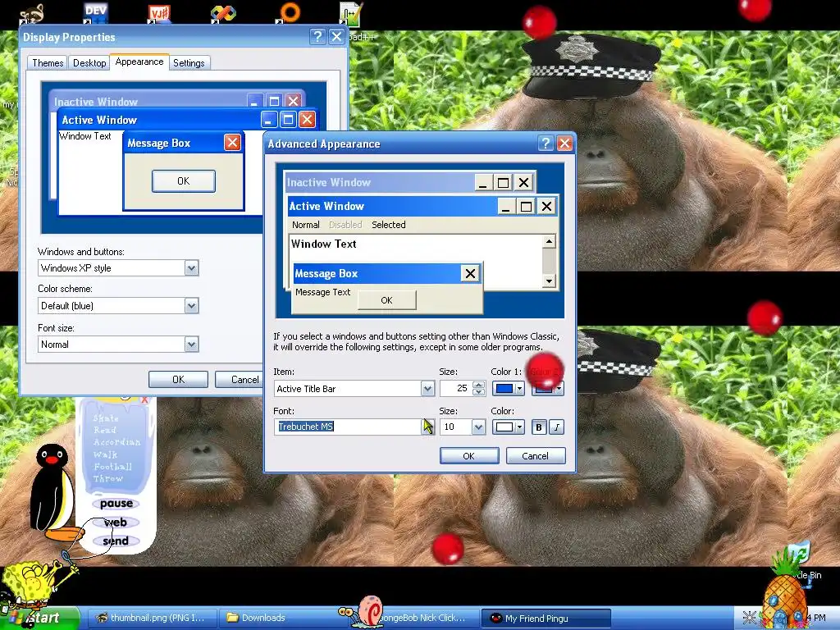840x630 pixels.
Task: Switch to the Themes tab
Action: pos(48,62)
